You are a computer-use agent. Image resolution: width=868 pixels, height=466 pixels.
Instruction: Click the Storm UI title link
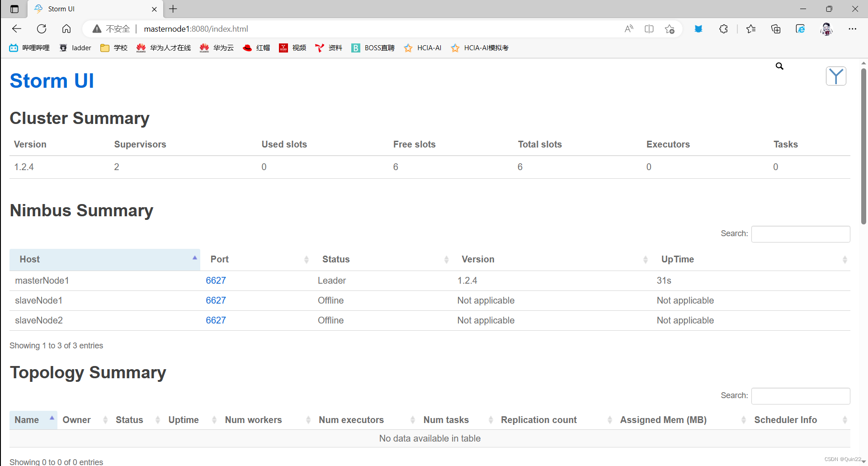tap(52, 81)
